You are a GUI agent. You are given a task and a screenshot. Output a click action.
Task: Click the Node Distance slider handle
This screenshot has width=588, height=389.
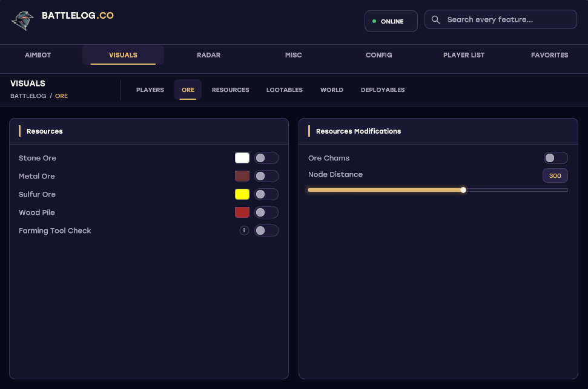[x=463, y=190]
